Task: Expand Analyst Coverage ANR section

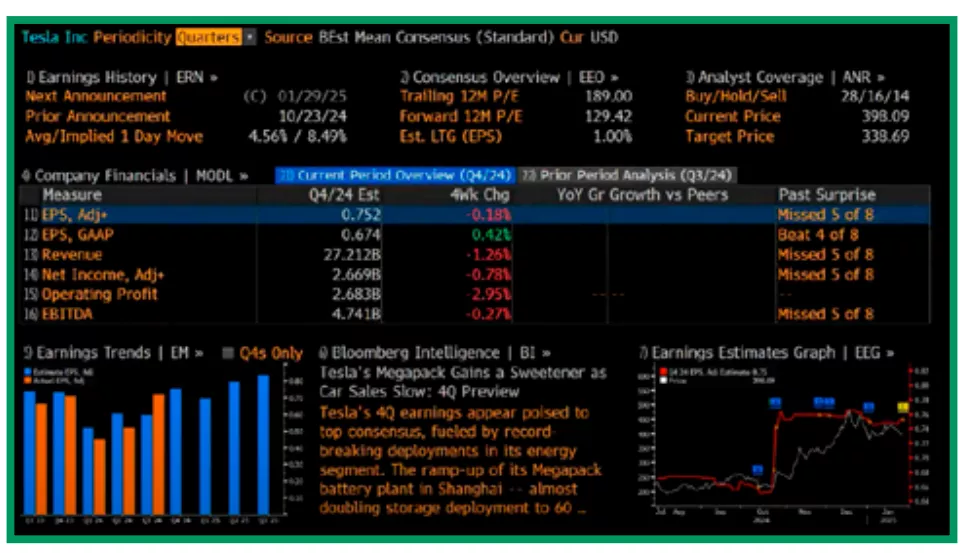Action: coord(783,77)
